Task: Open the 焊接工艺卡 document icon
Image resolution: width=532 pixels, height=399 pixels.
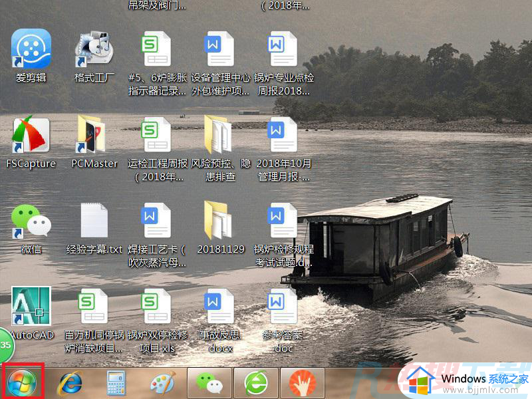Action: point(157,220)
